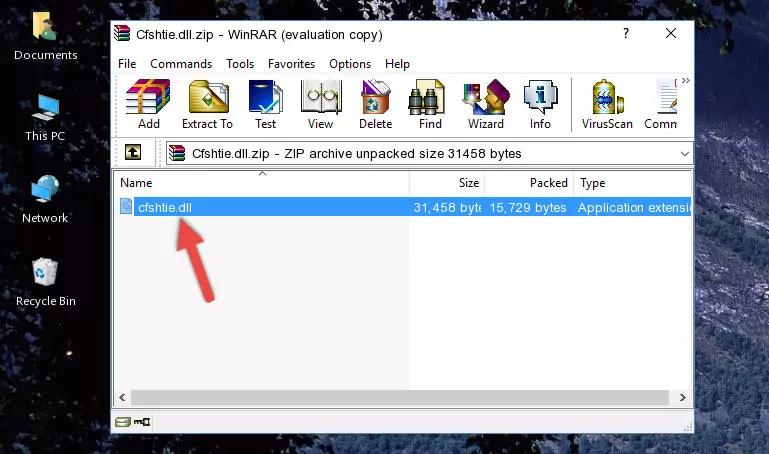Click the question mark help button
The height and width of the screenshot is (454, 769).
tap(626, 33)
